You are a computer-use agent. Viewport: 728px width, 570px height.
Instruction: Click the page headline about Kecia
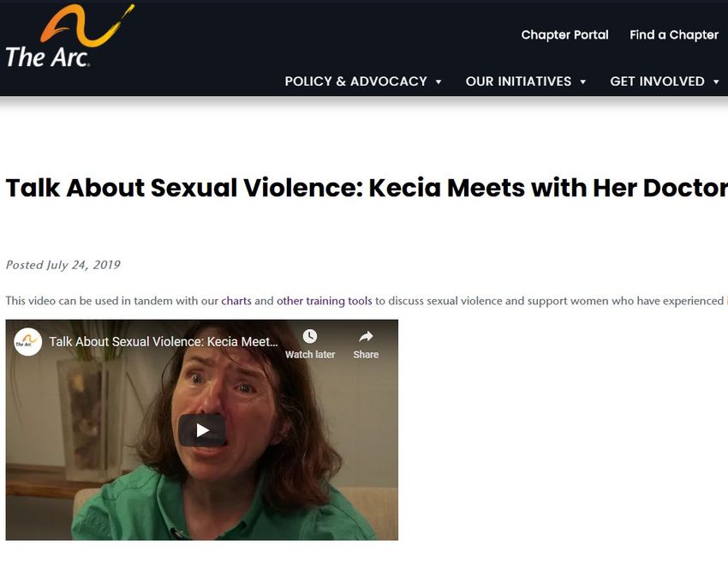point(367,188)
